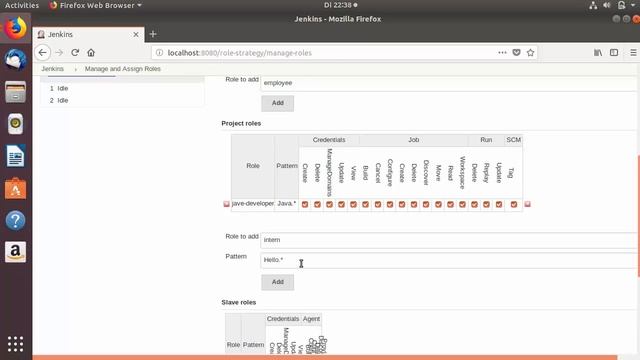The image size is (640, 360).
Task: Click Add button below Hello.* pattern
Action: [x=278, y=282]
